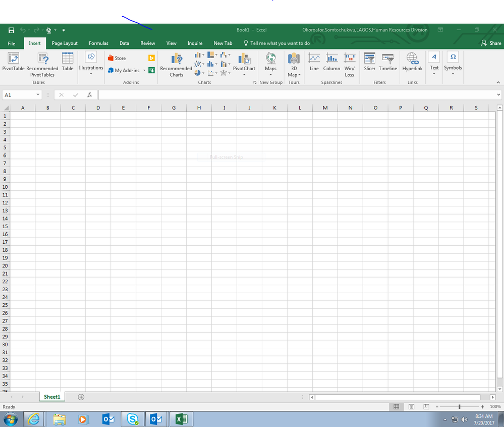Screen dimensions: 504x427
Task: Toggle Normal view in the status bar
Action: tap(397, 406)
